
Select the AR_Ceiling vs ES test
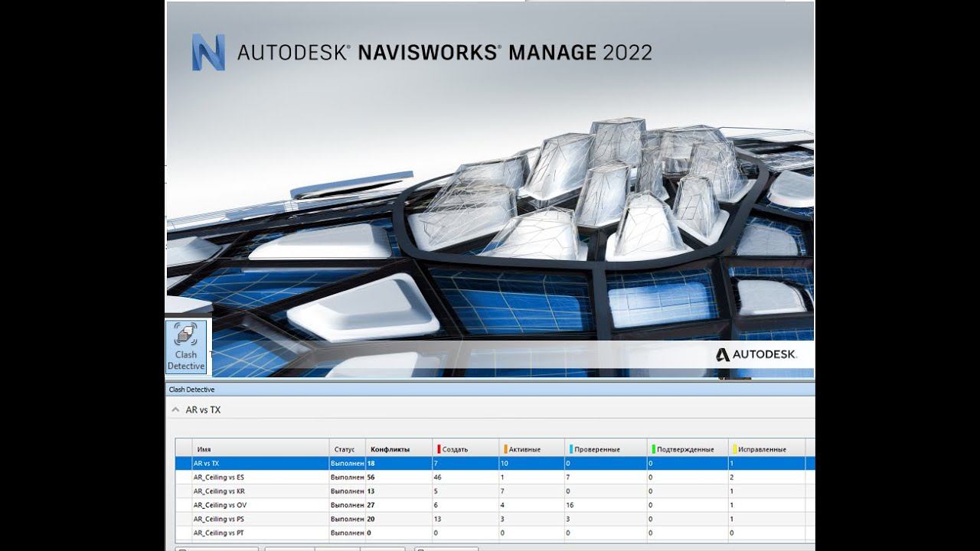(219, 477)
